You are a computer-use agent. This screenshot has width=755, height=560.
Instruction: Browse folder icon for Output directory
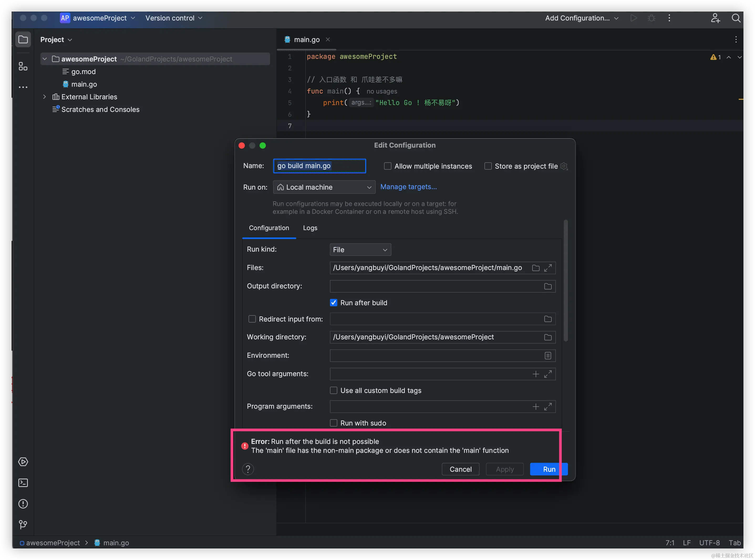[547, 287]
